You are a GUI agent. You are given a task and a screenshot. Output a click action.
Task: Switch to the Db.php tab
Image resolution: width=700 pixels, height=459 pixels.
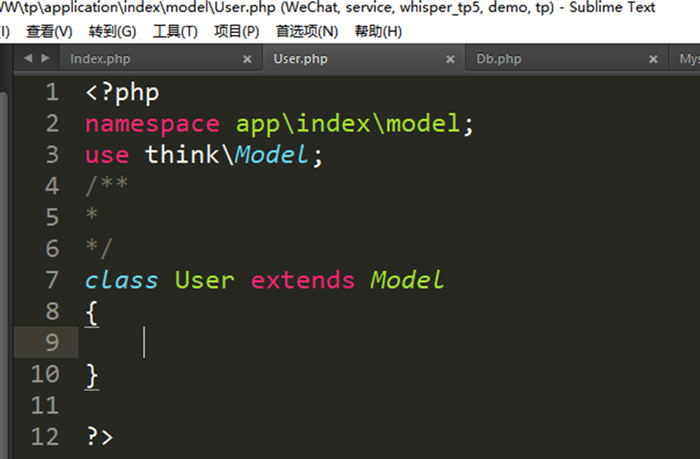pyautogui.click(x=498, y=59)
